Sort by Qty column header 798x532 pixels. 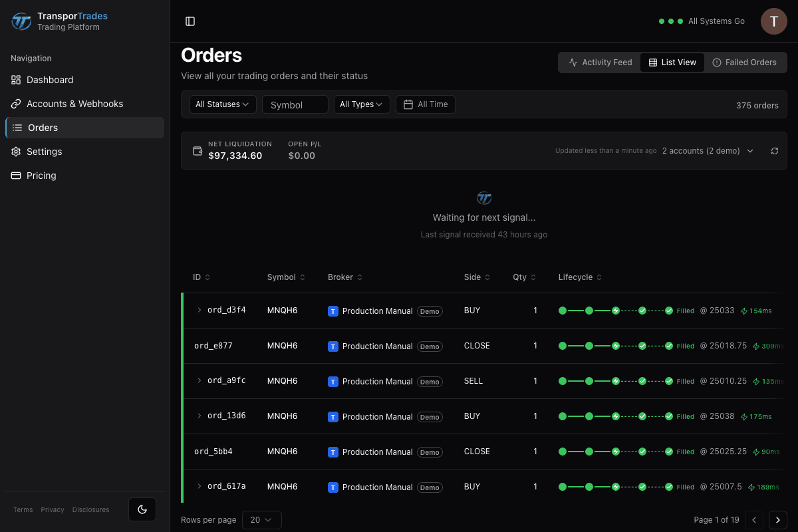(x=524, y=277)
